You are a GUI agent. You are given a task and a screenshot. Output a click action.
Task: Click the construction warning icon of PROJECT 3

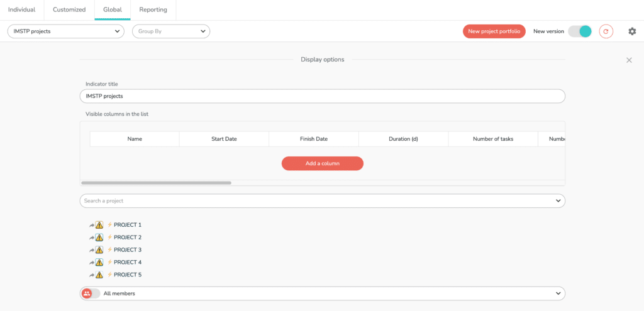tap(99, 250)
